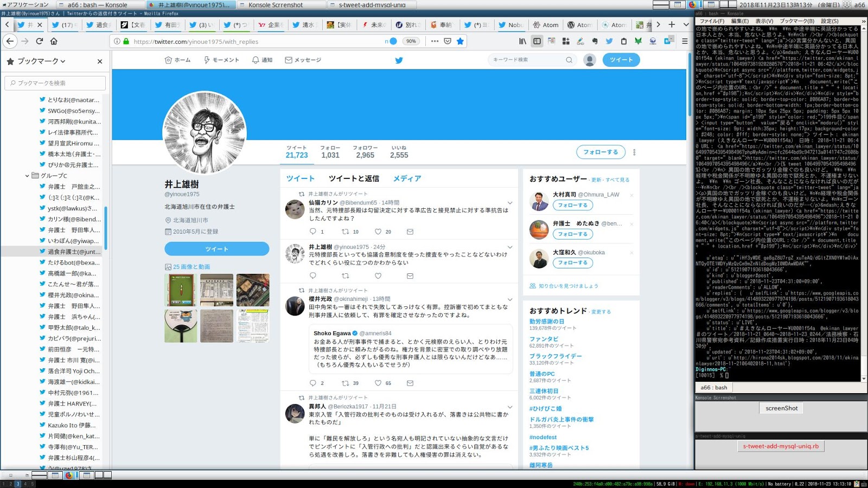Switch to virtual desktop 1 pager
The height and width of the screenshot is (488, 868).
pyautogui.click(x=4, y=484)
